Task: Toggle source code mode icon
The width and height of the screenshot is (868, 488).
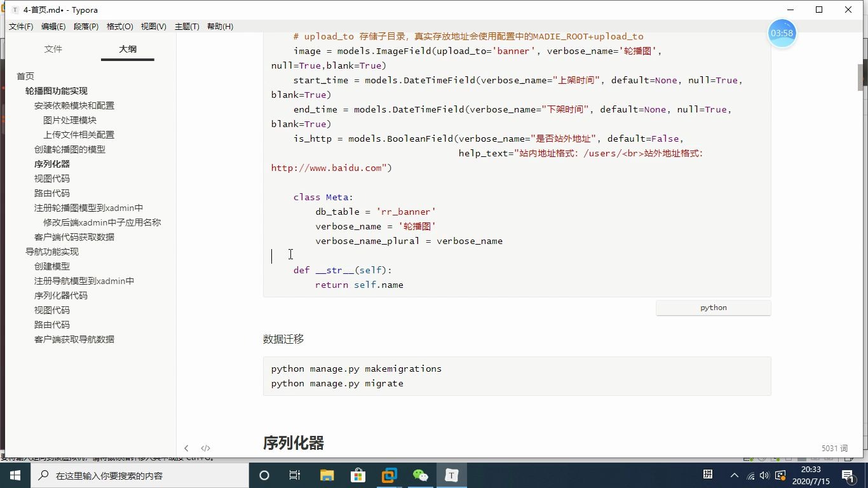Action: point(205,448)
